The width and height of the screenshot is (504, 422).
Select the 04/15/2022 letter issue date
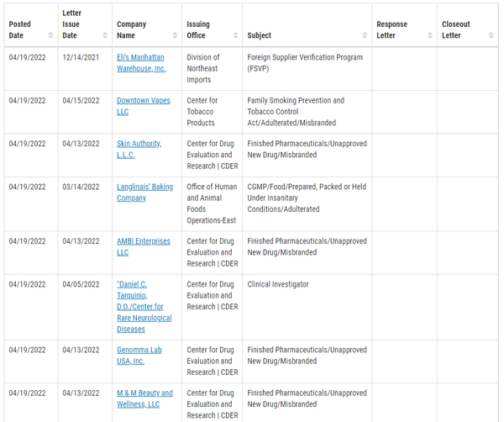81,100
